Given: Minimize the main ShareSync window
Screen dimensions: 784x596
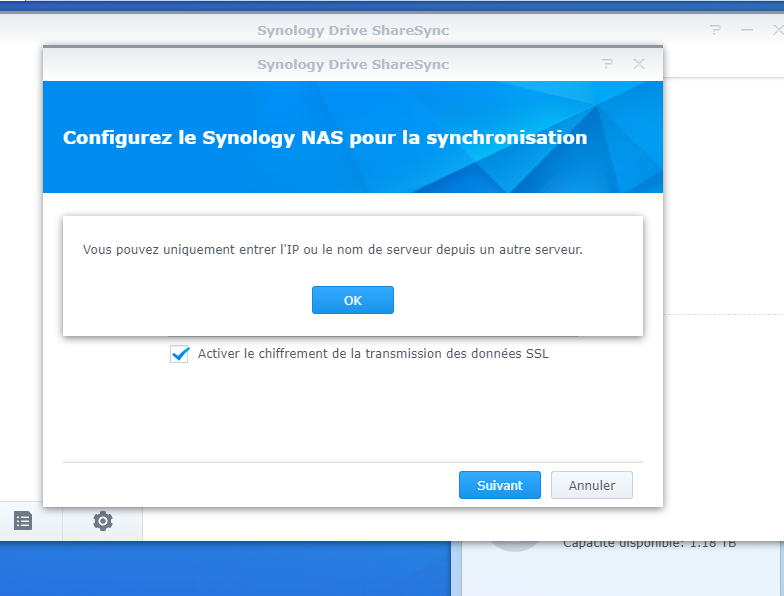Looking at the screenshot, I should click(x=747, y=30).
